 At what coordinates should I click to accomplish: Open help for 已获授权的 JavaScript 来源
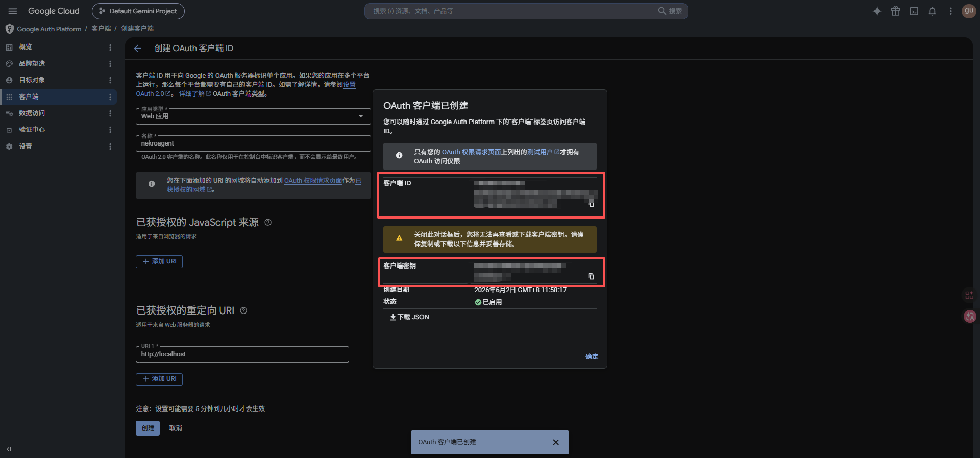tap(268, 222)
